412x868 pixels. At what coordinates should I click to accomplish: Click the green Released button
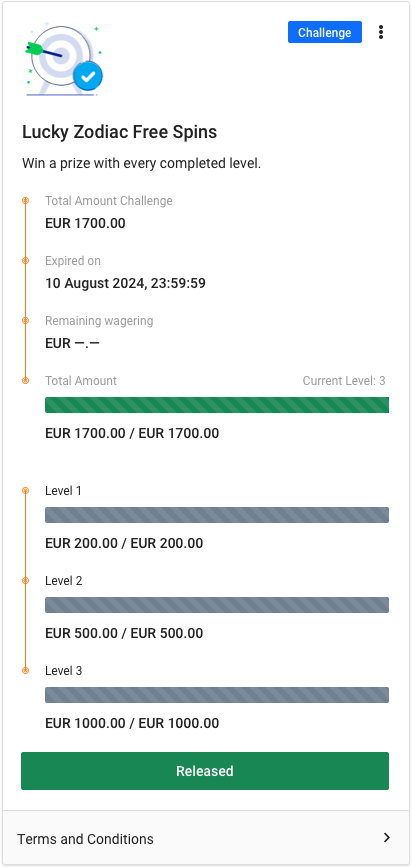[205, 771]
